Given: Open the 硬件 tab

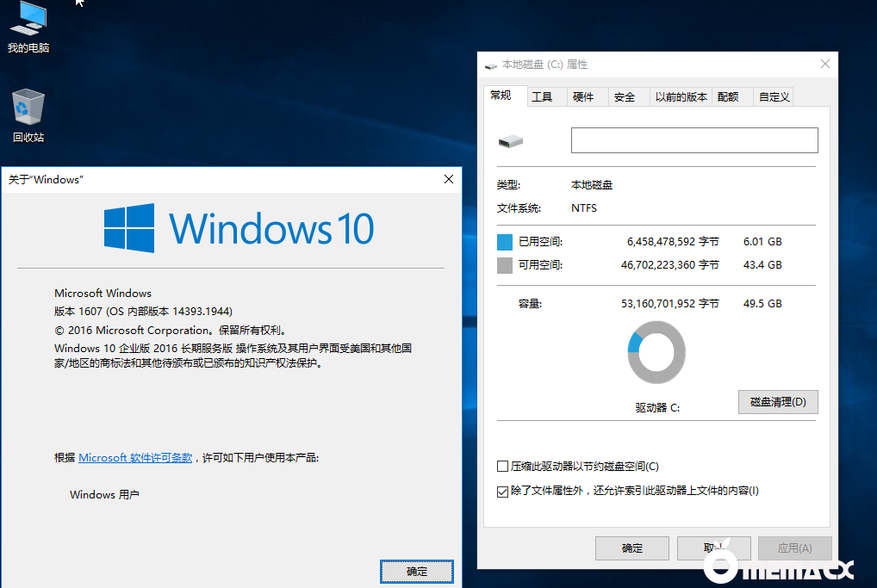Looking at the screenshot, I should tap(583, 97).
